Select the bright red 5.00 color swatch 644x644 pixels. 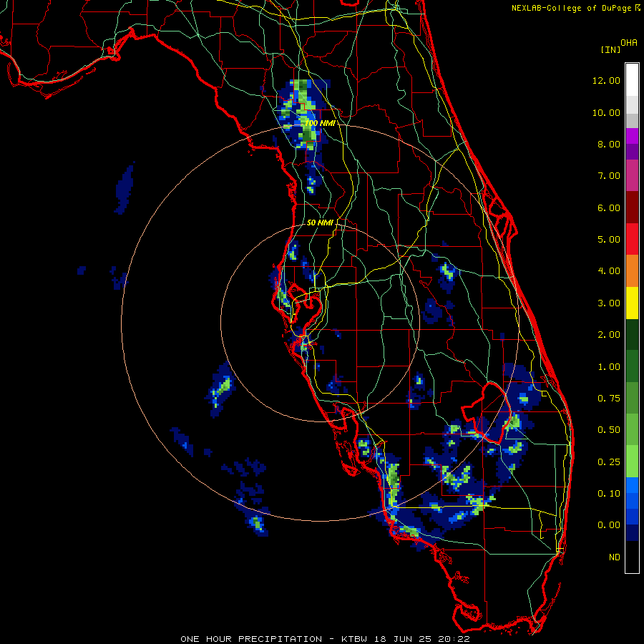[632, 239]
